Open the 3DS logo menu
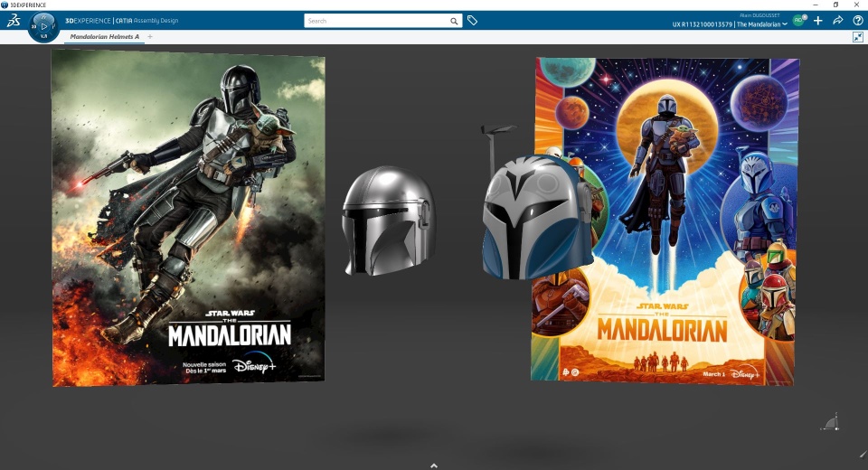The height and width of the screenshot is (470, 868). (x=14, y=21)
